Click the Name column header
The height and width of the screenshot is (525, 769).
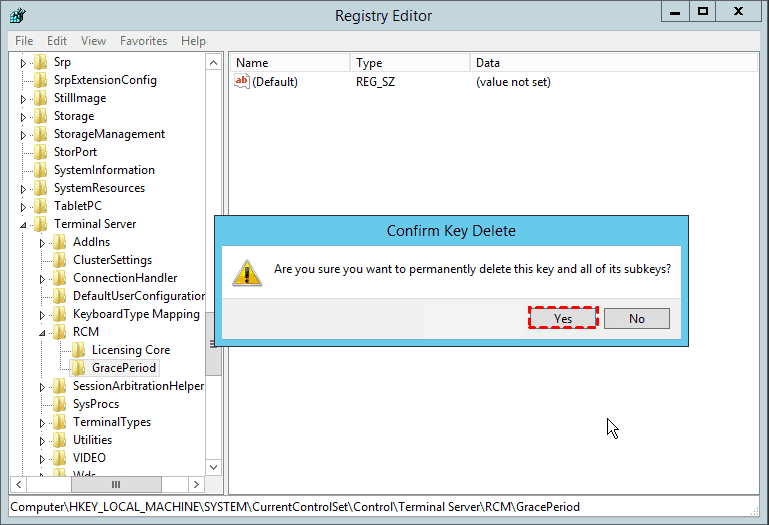pos(290,63)
